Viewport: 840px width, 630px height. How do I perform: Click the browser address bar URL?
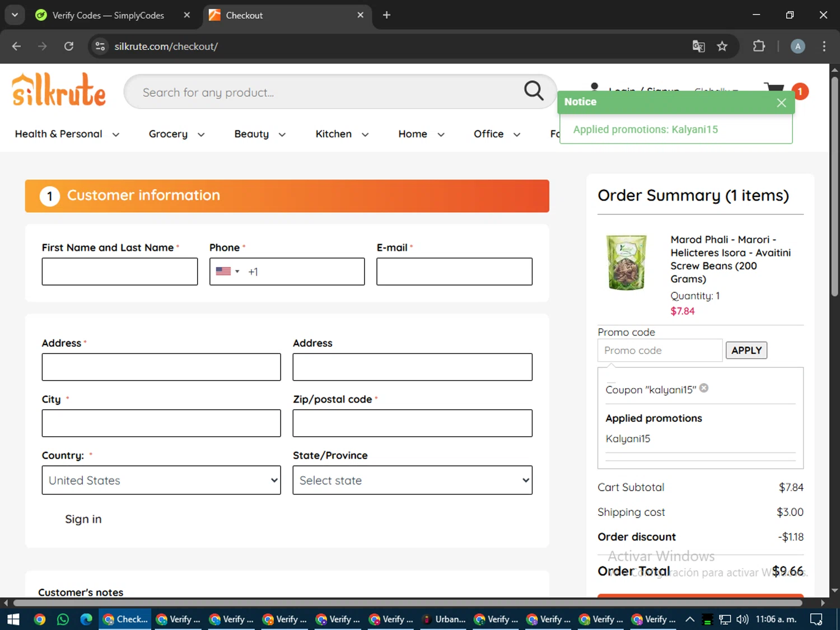pyautogui.click(x=166, y=46)
